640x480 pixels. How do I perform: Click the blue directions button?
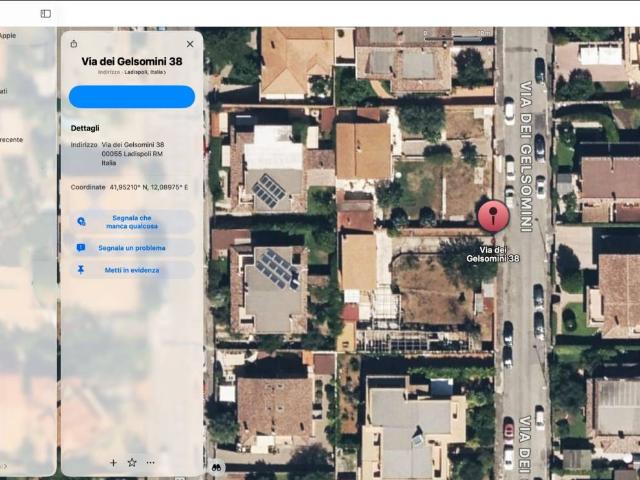[x=132, y=97]
